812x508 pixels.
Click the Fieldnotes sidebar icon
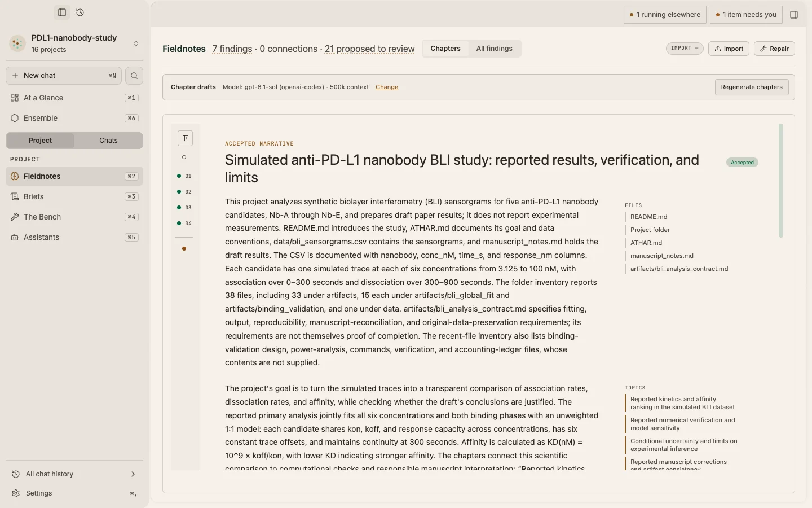click(x=15, y=176)
